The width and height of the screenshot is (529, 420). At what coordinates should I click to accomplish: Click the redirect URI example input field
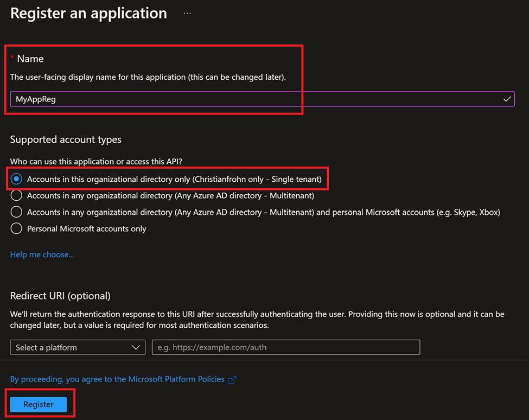pos(286,347)
